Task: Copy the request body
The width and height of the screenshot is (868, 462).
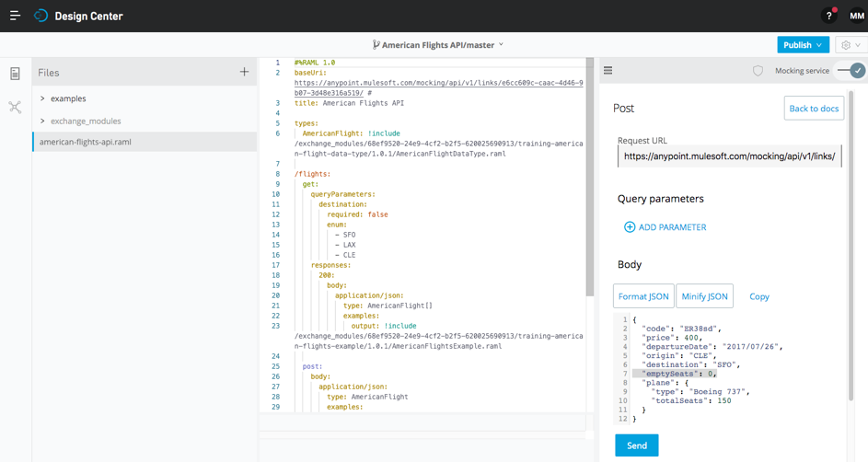Action: (x=759, y=296)
